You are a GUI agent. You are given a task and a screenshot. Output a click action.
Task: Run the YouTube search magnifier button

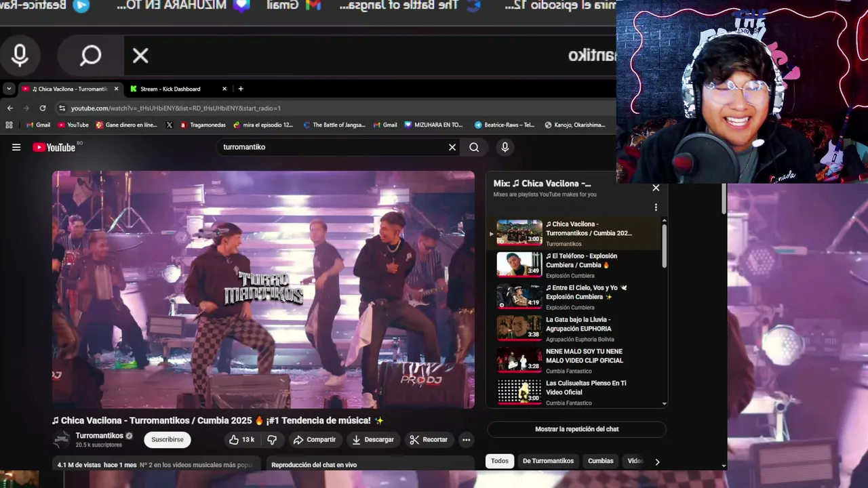click(x=474, y=147)
